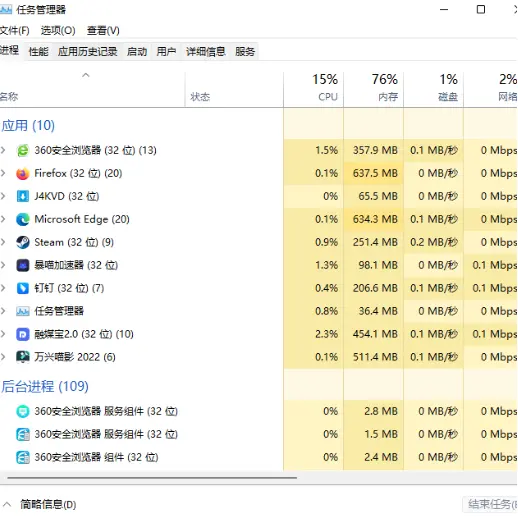Switch to the 应用历史记录 tab
518x517 pixels.
pos(87,51)
